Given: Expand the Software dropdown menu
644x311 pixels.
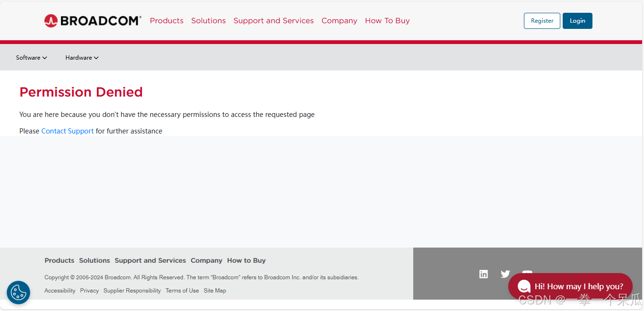Looking at the screenshot, I should coord(32,58).
